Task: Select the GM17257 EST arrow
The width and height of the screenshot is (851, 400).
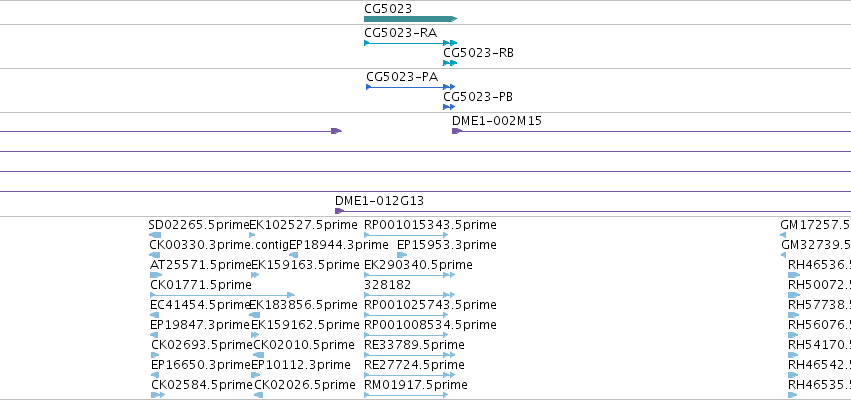Action: click(783, 235)
